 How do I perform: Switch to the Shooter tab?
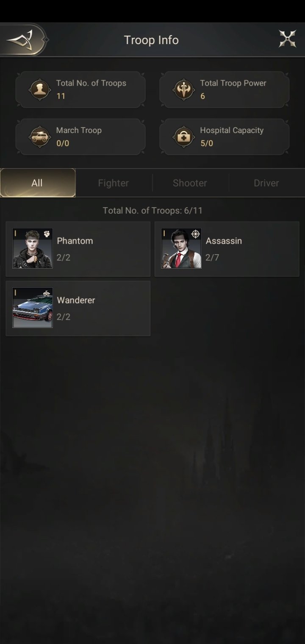190,183
